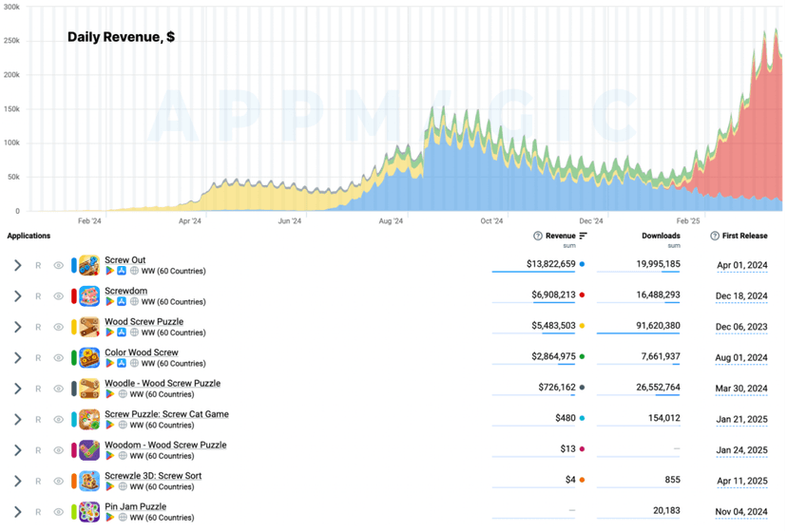Click the First Release help question-mark icon

tap(715, 236)
